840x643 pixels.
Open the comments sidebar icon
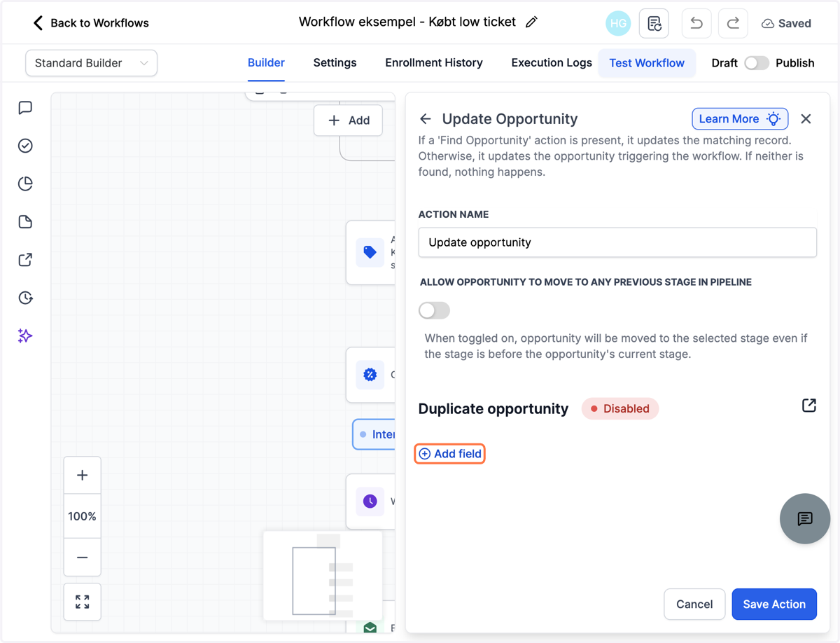click(x=25, y=108)
